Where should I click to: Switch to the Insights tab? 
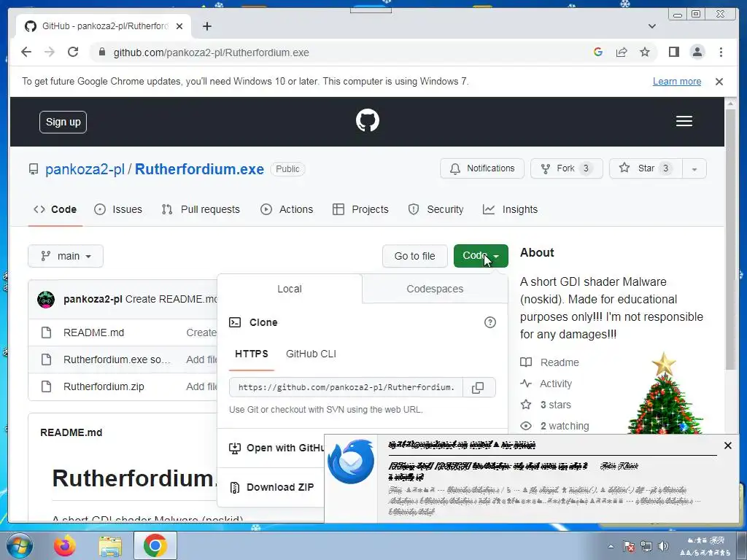(x=510, y=209)
